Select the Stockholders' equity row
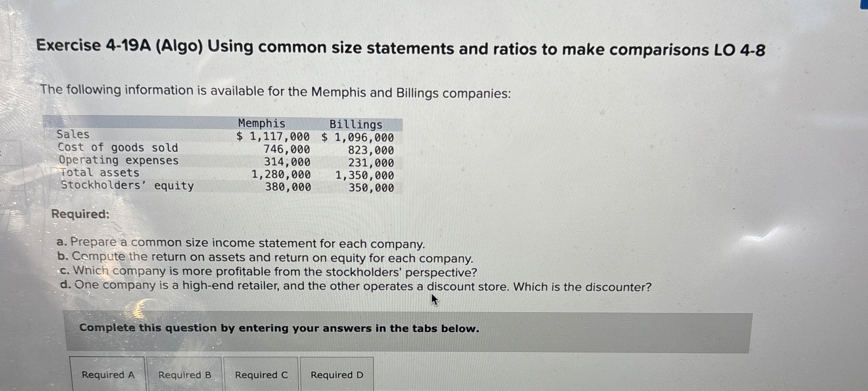 127,186
